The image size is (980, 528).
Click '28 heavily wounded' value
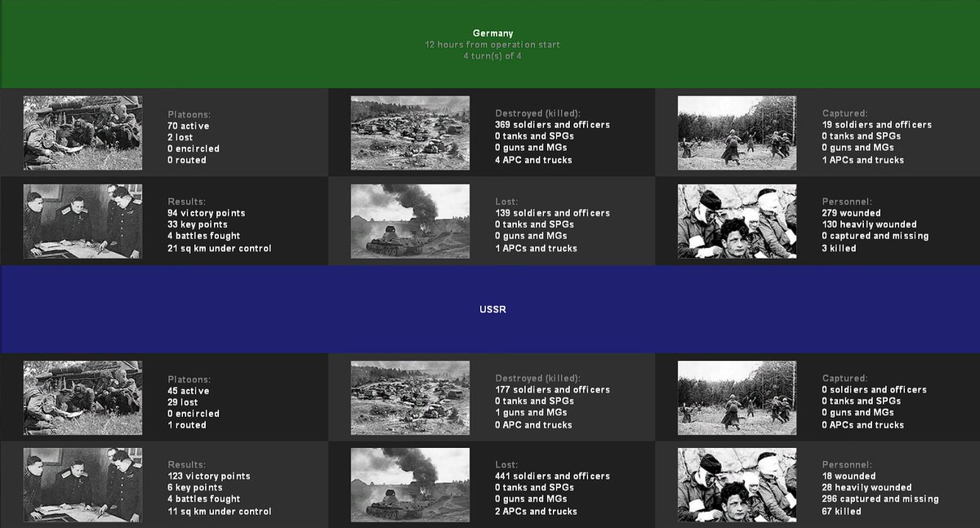pos(867,487)
